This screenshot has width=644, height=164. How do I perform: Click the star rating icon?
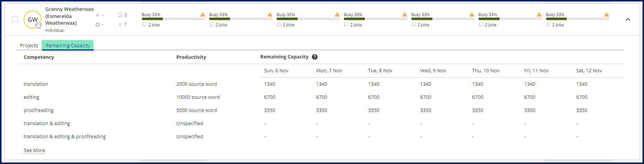98,15
